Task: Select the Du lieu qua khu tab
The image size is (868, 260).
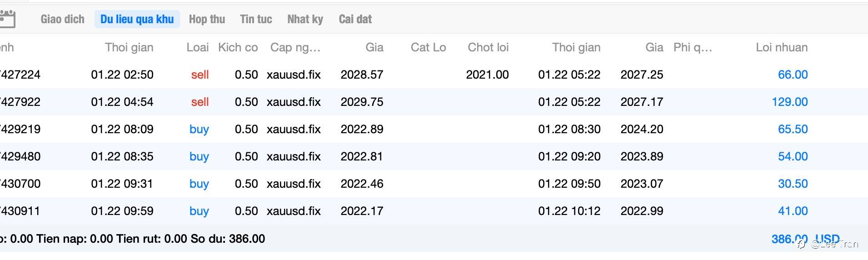Action: (137, 19)
